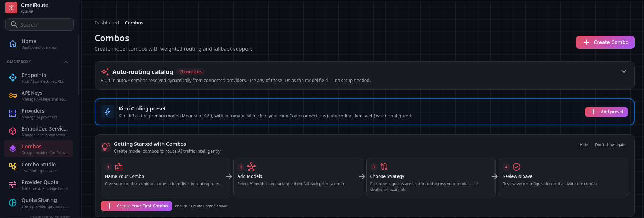Click the Provider Quota sliders icon

tap(13, 185)
